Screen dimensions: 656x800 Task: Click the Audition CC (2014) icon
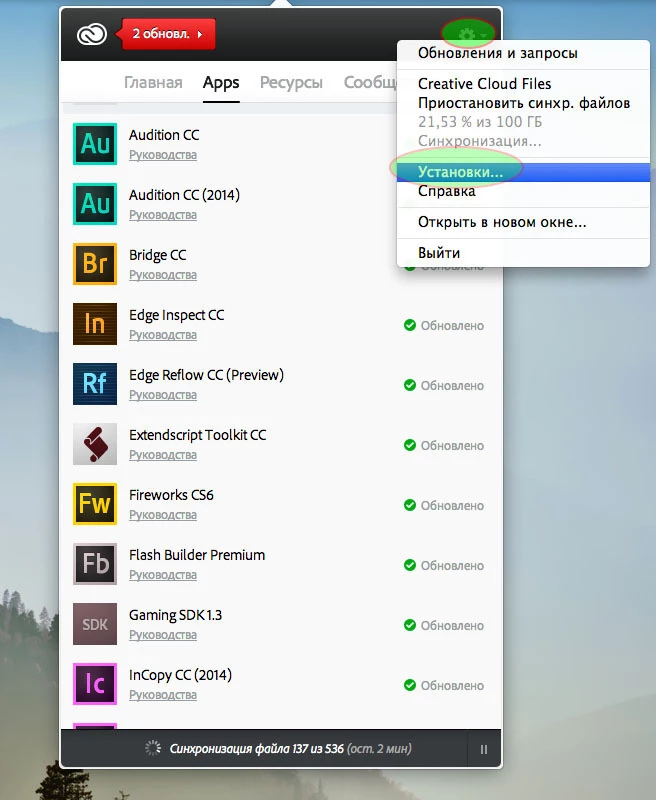coord(95,204)
